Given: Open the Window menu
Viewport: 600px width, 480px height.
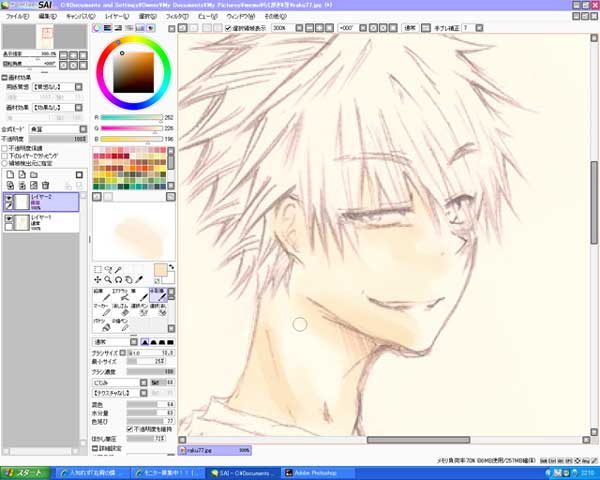Looking at the screenshot, I should point(241,16).
